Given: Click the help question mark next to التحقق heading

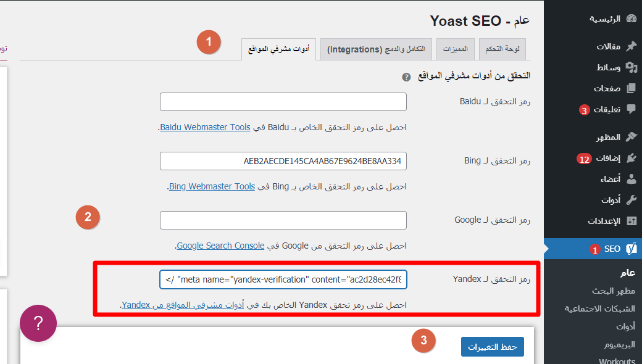Looking at the screenshot, I should [406, 77].
